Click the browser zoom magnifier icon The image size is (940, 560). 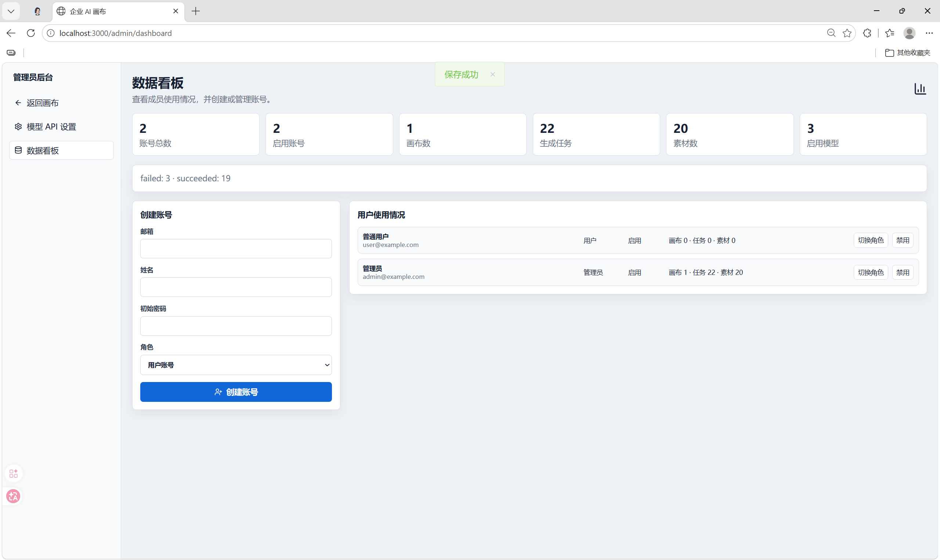click(831, 33)
